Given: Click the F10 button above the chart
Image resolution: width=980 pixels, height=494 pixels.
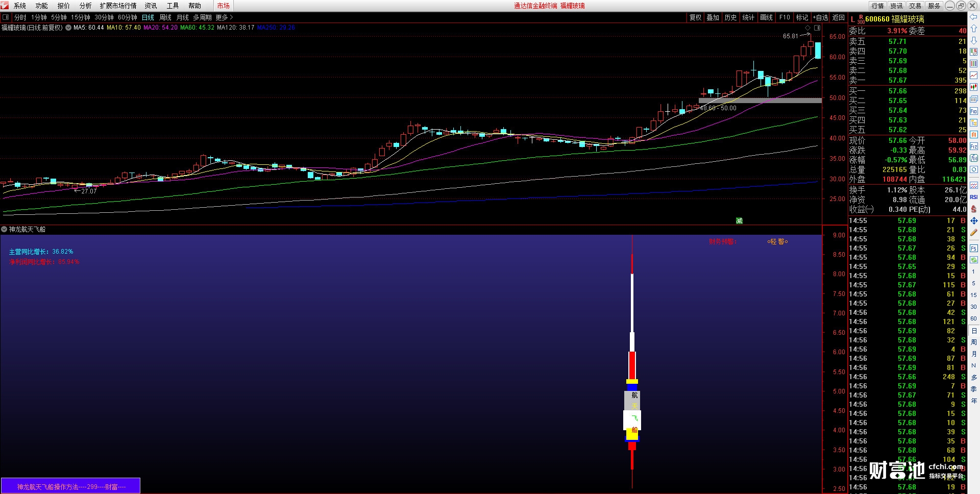Looking at the screenshot, I should (785, 17).
